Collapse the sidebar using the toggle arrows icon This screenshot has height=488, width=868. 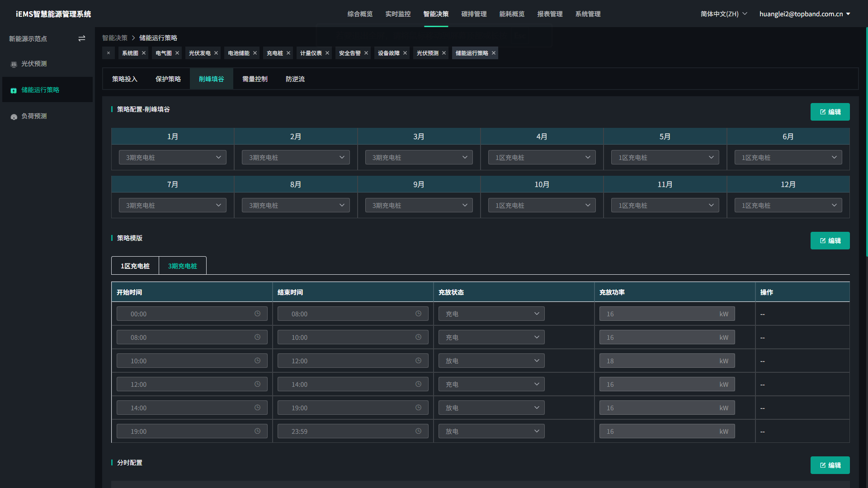(x=82, y=38)
